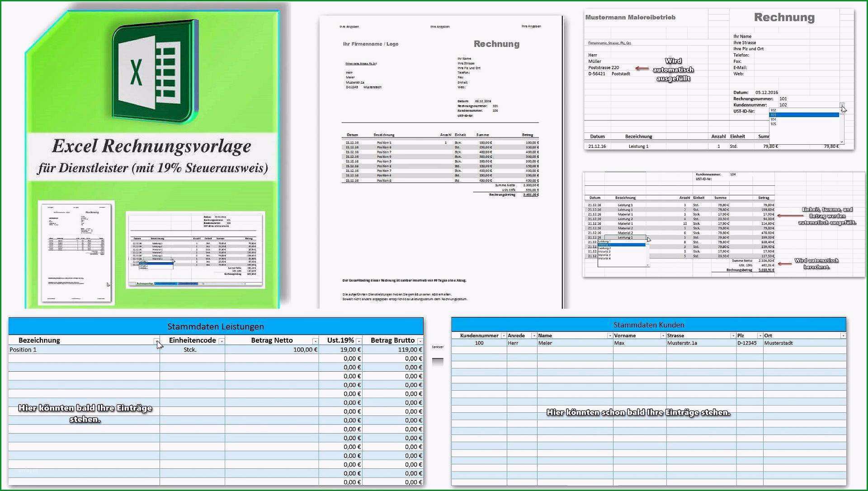Select the "Rechnungsbetrag" total row on center invoice
868x491 pixels.
click(506, 195)
